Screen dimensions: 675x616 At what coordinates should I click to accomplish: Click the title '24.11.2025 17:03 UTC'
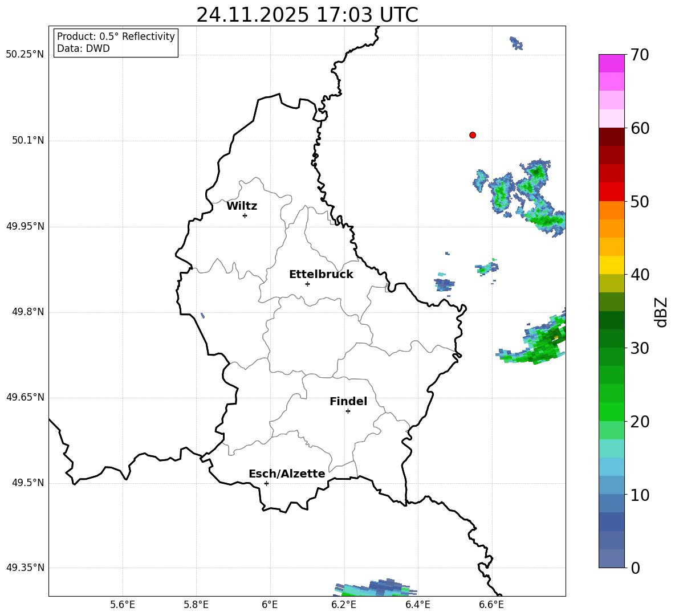[x=307, y=15]
